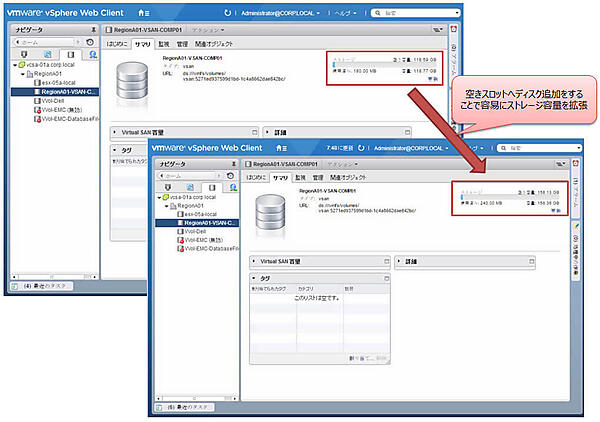Select esx-05a-local datastore in front window
Viewport: 600px width, 422px height.
tap(197, 214)
